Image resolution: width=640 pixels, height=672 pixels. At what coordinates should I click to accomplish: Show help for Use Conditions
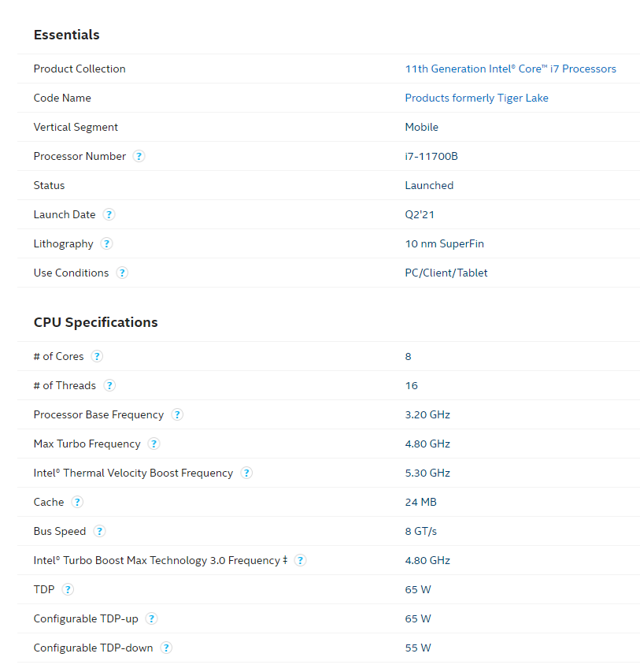coord(122,273)
